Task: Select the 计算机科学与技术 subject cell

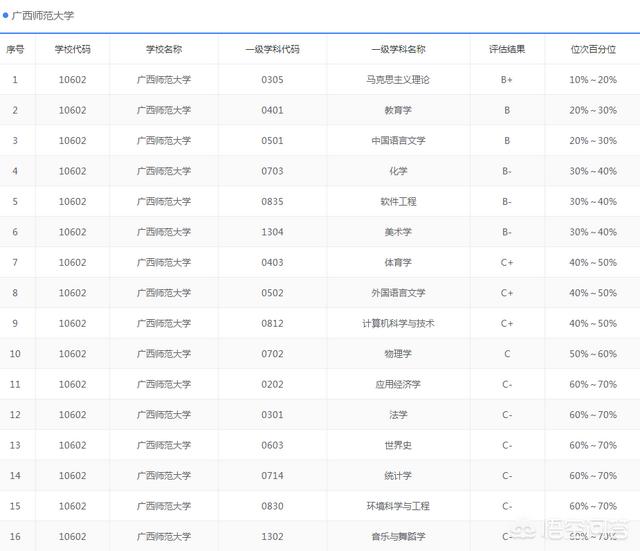Action: (x=398, y=324)
